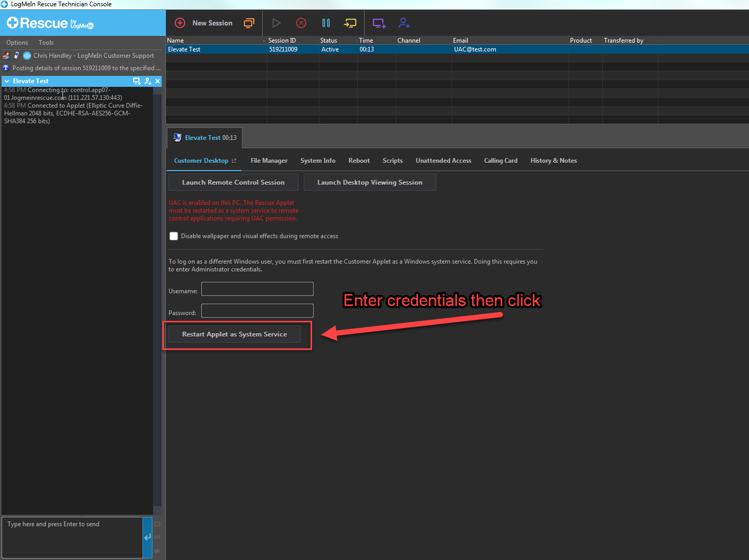The width and height of the screenshot is (749, 560).
Task: Open the Reboot tab
Action: (x=359, y=161)
